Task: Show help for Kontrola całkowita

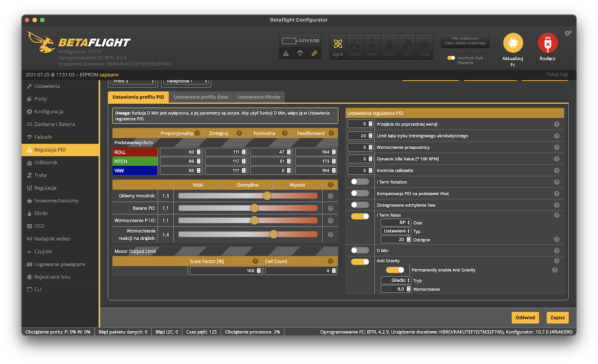Action: point(556,171)
